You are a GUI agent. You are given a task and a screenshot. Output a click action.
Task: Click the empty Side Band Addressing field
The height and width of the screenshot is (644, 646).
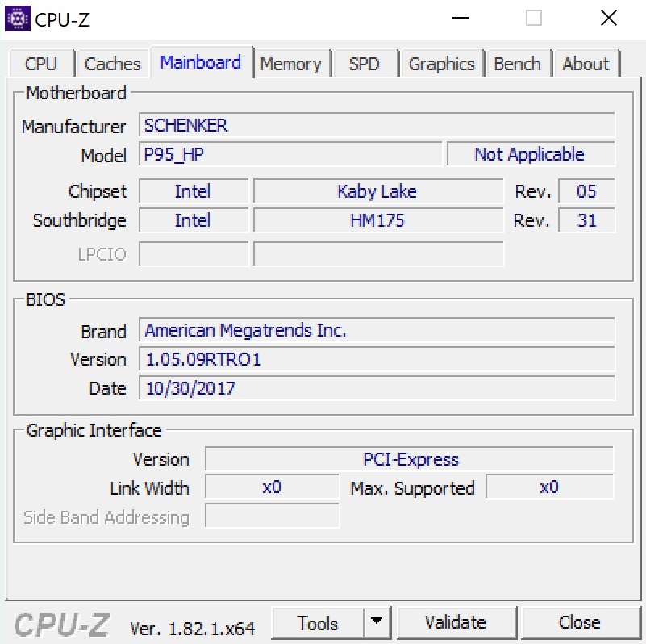click(x=272, y=516)
